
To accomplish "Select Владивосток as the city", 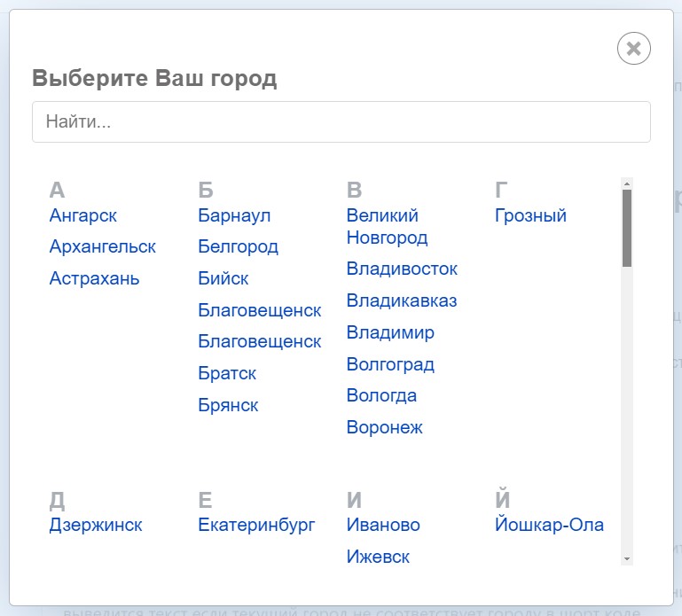I will tap(402, 269).
